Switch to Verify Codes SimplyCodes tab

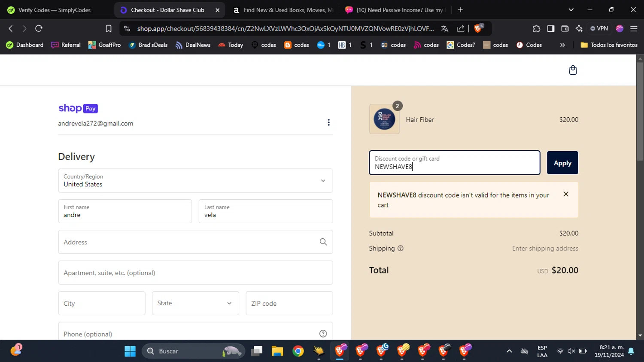click(x=55, y=10)
